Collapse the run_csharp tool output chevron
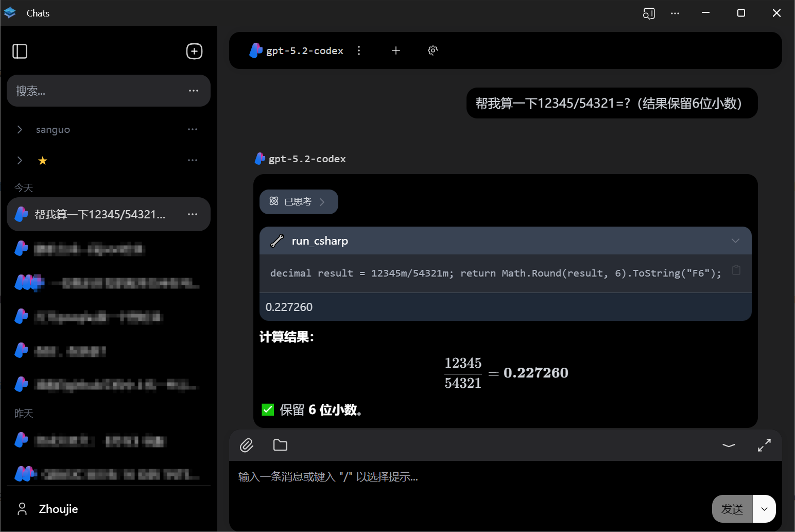This screenshot has height=532, width=795. [x=735, y=241]
